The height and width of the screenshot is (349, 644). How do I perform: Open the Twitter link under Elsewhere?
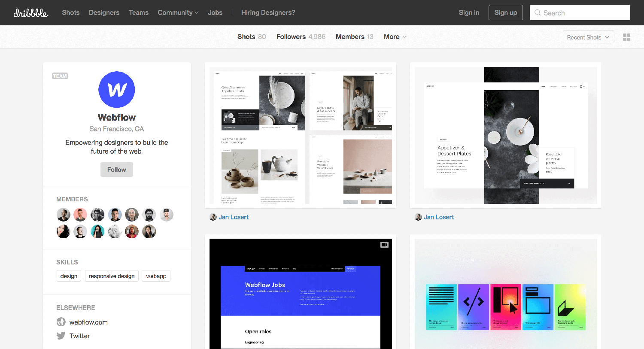pyautogui.click(x=80, y=336)
